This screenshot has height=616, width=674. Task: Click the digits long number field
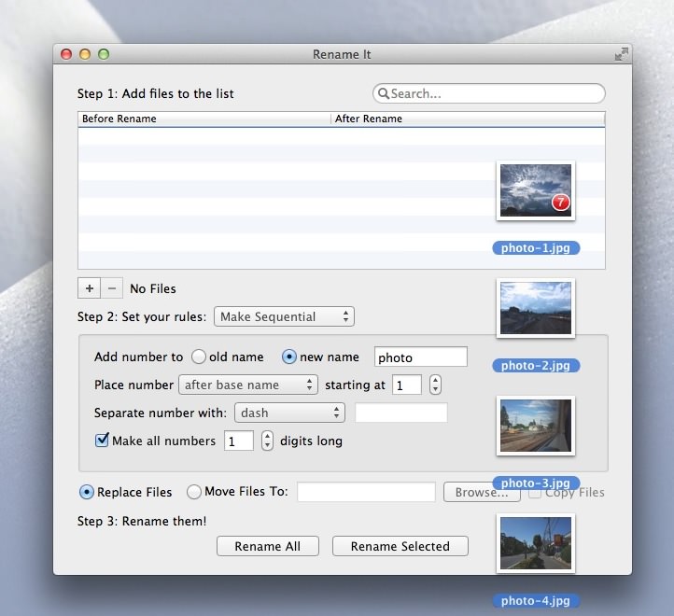tap(239, 441)
